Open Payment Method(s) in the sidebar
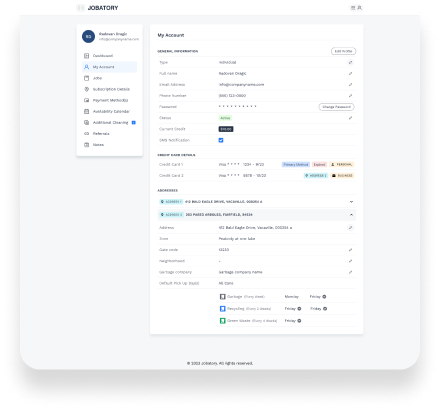 pos(109,100)
